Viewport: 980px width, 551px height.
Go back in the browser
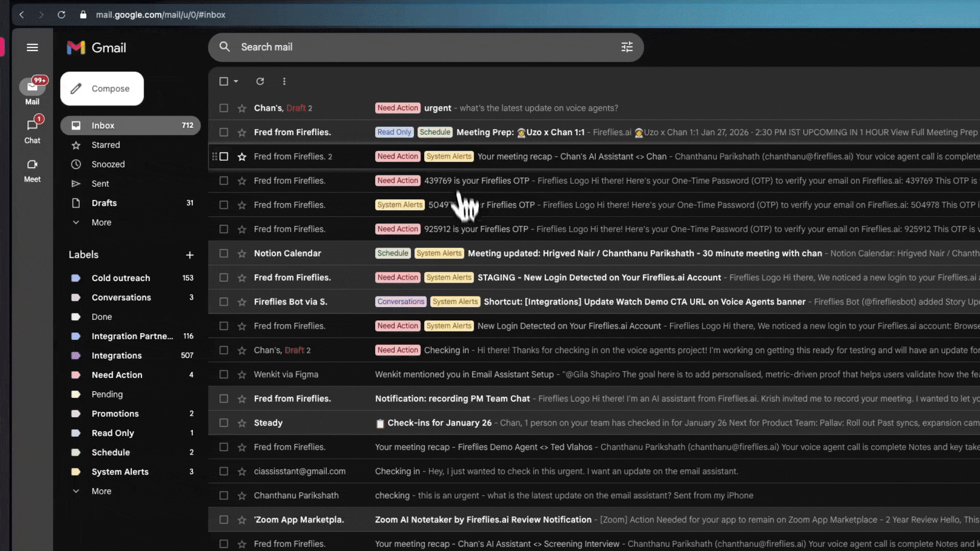point(21,15)
